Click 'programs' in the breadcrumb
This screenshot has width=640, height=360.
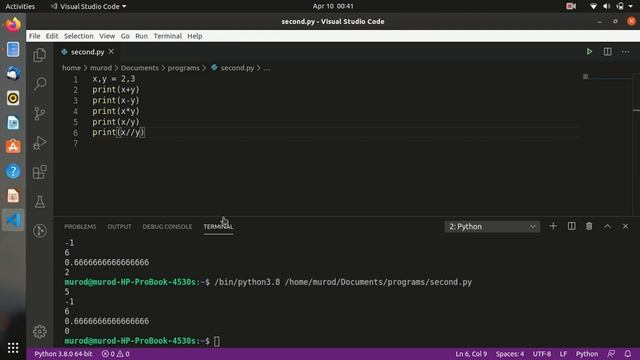[x=184, y=68]
